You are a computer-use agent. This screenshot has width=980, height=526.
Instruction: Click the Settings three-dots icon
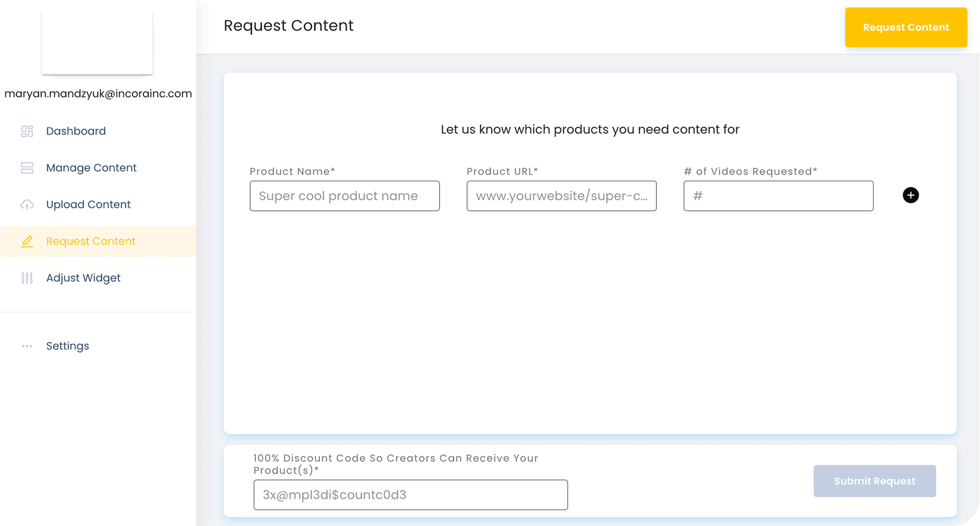coord(27,346)
